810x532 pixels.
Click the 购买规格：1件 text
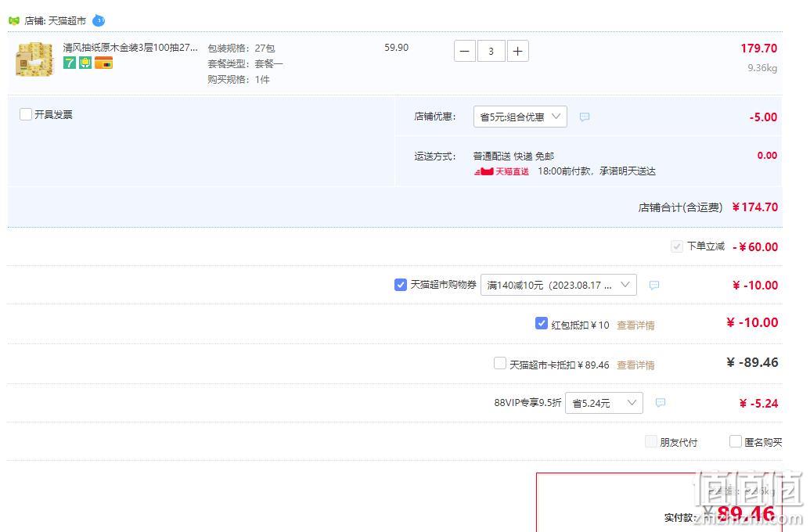239,80
